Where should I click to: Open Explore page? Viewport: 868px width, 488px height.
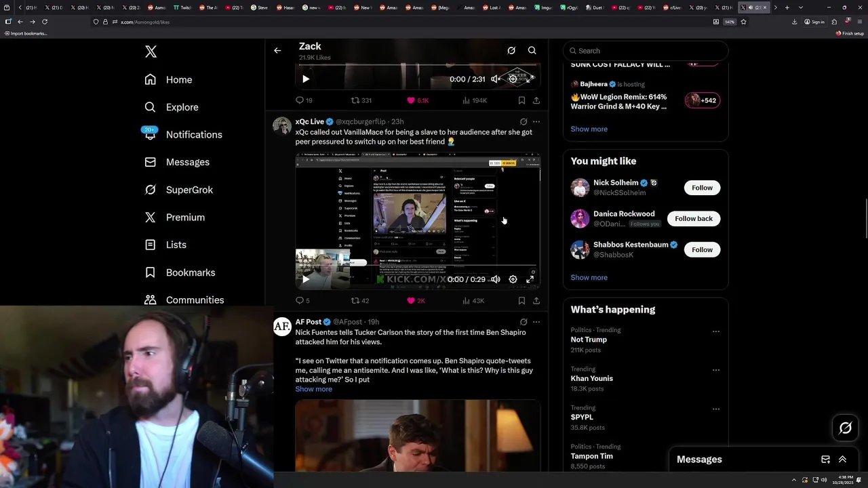172,107
